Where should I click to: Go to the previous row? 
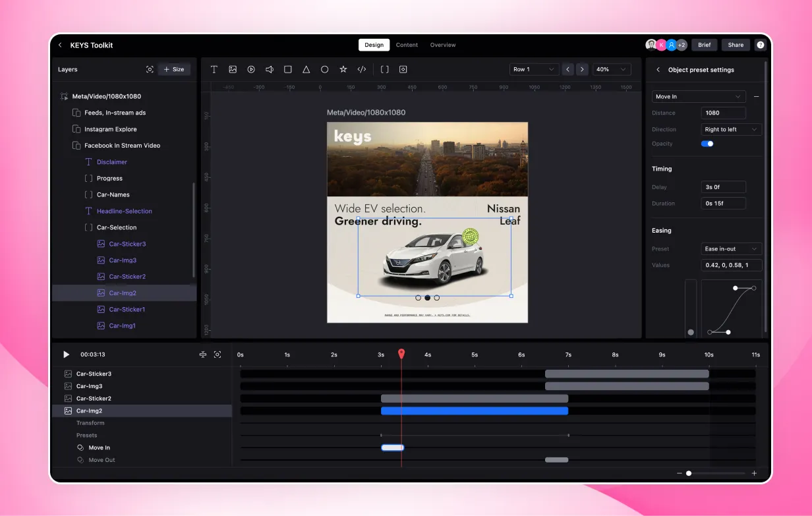[x=568, y=69]
